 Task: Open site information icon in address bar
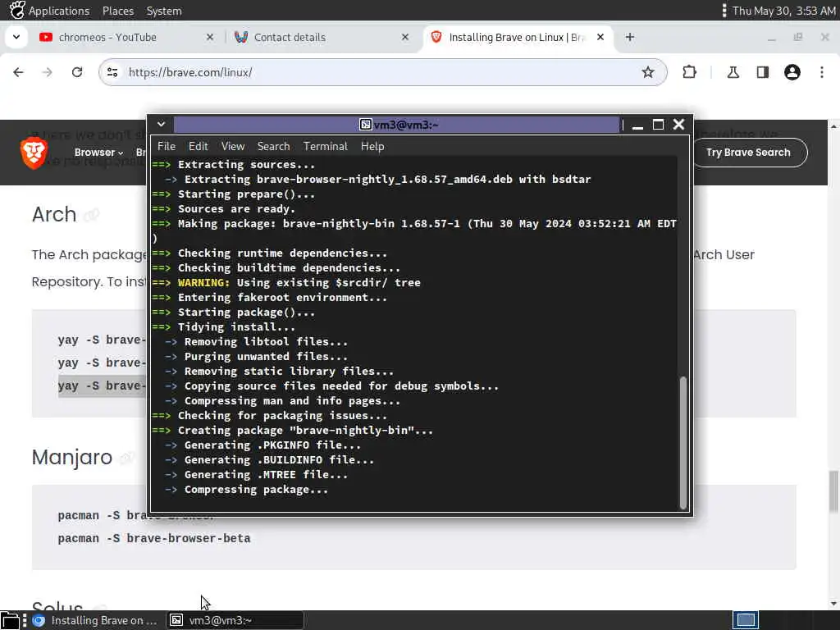click(x=112, y=72)
